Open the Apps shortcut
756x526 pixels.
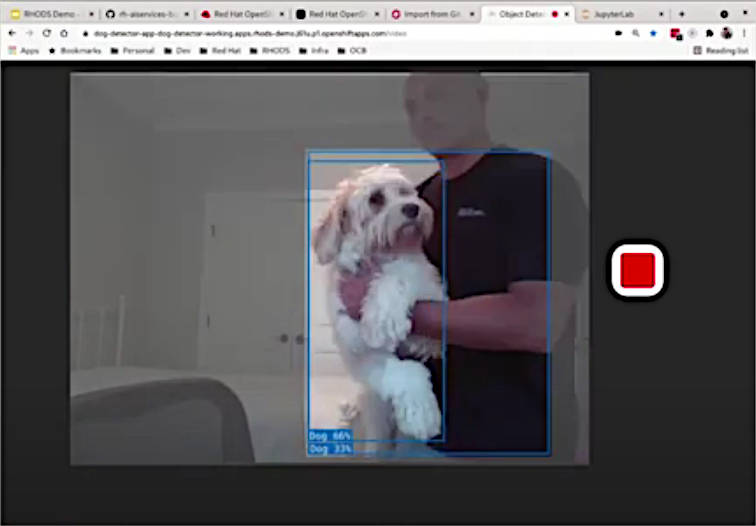click(24, 51)
